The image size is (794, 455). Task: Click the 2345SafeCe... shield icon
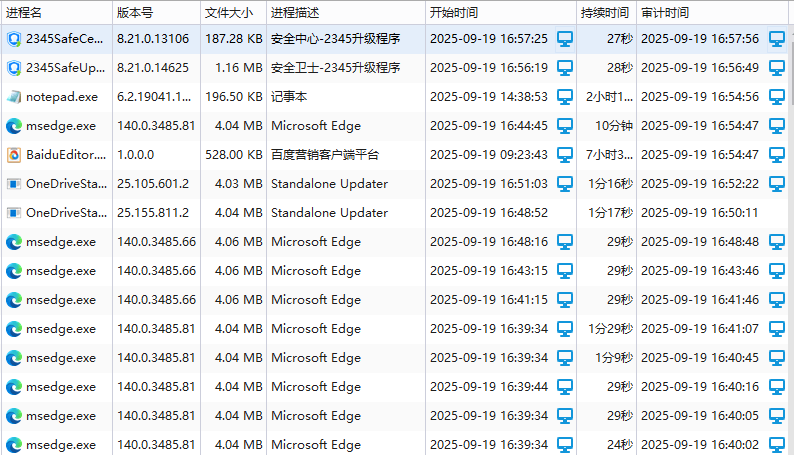tap(14, 39)
